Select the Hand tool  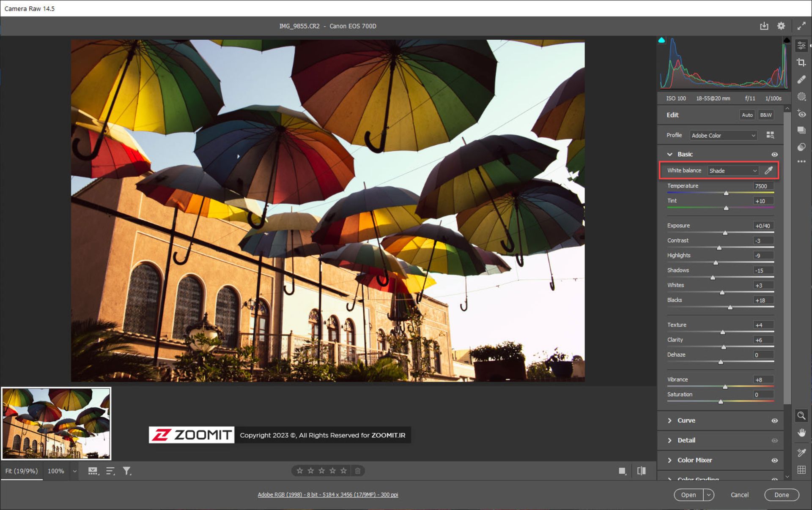(801, 432)
